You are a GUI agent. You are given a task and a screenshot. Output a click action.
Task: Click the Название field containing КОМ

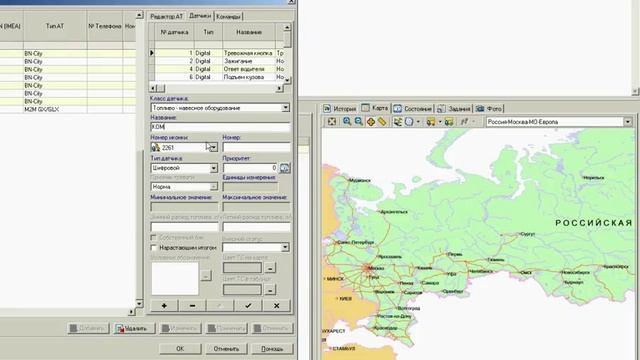[x=220, y=127]
